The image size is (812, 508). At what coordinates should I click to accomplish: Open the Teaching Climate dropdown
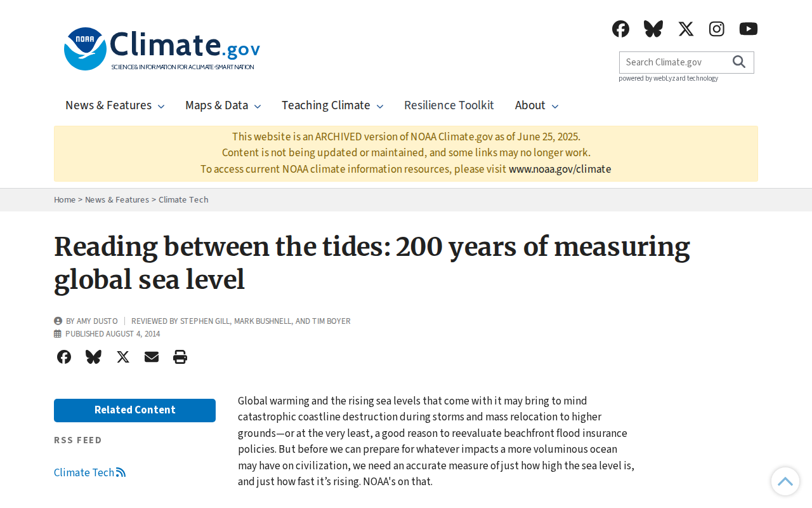point(332,105)
